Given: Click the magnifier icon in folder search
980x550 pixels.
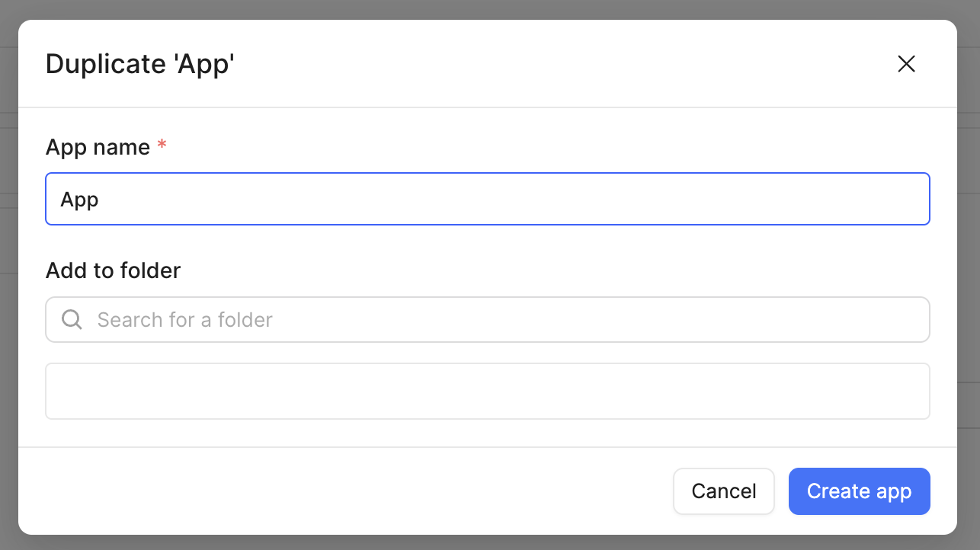Looking at the screenshot, I should point(72,319).
